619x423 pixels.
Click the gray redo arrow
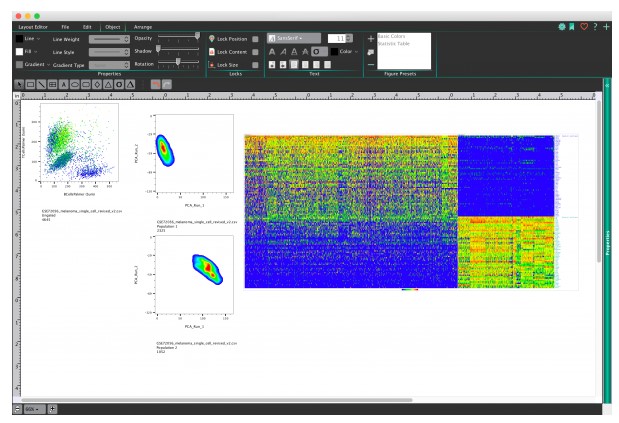[x=167, y=84]
